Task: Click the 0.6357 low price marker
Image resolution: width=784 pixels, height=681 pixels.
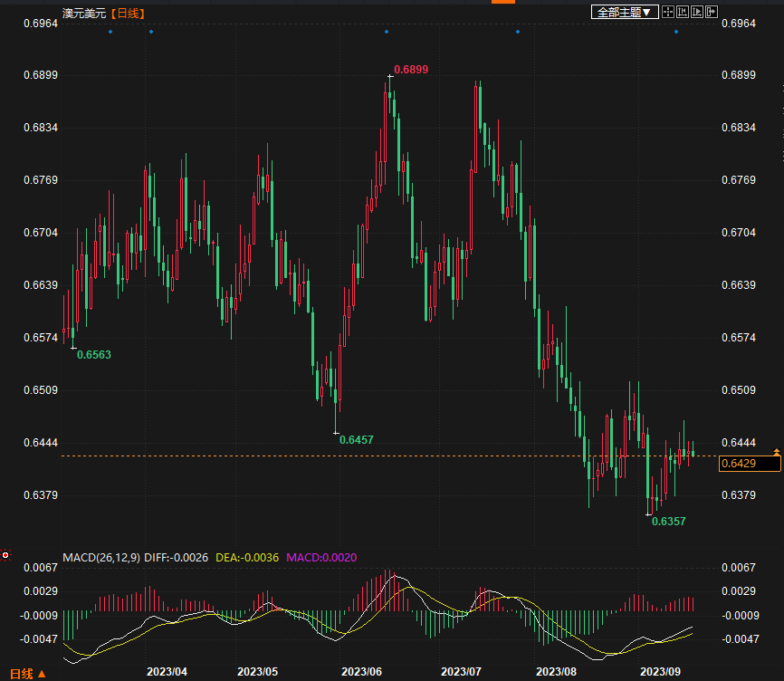Action: click(668, 522)
